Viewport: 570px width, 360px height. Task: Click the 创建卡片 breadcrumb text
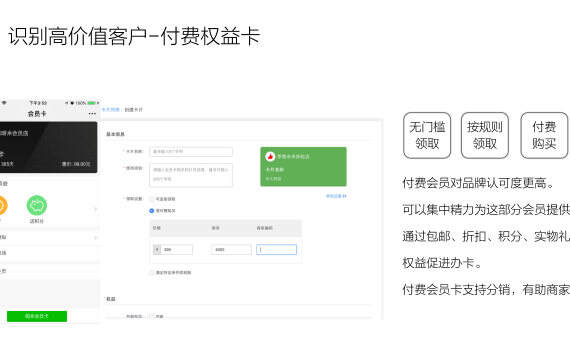point(134,109)
